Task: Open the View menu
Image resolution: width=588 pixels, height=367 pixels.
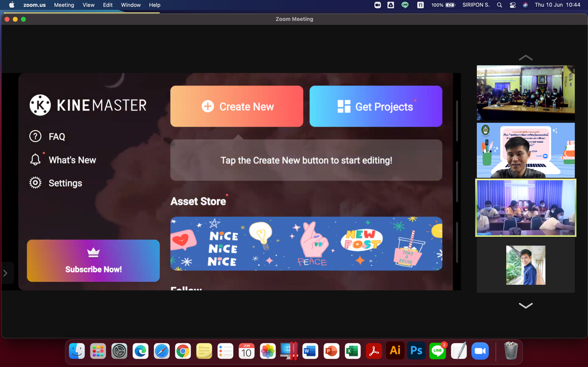Action: pos(88,5)
